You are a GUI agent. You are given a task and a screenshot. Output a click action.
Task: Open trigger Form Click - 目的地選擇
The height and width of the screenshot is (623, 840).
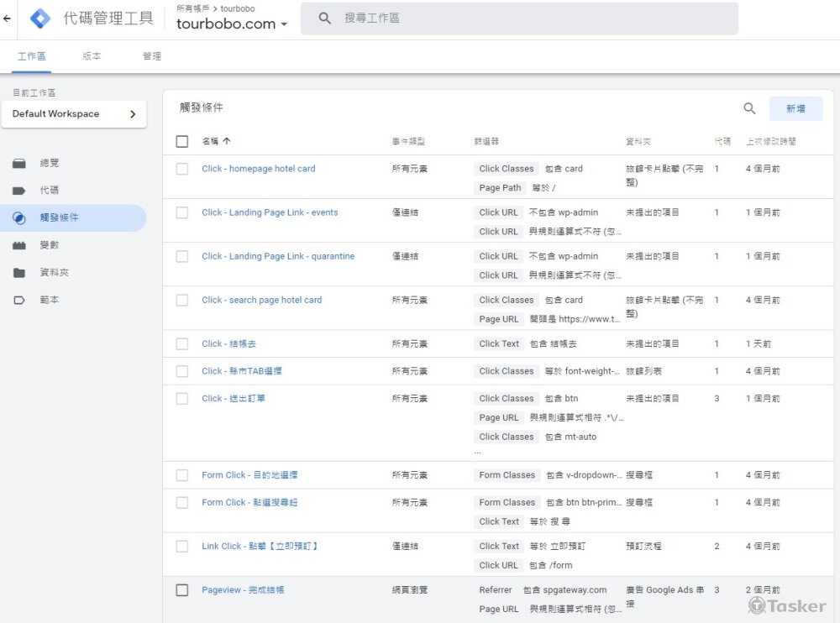pyautogui.click(x=249, y=475)
